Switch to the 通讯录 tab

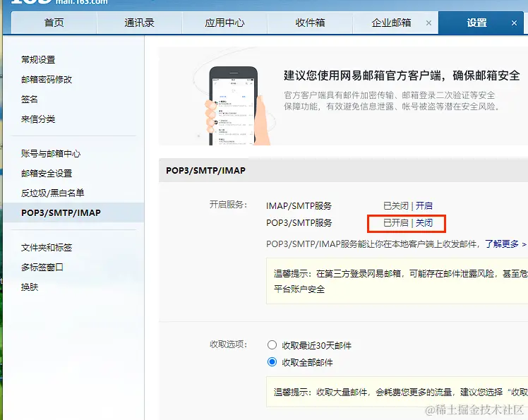[x=139, y=23]
